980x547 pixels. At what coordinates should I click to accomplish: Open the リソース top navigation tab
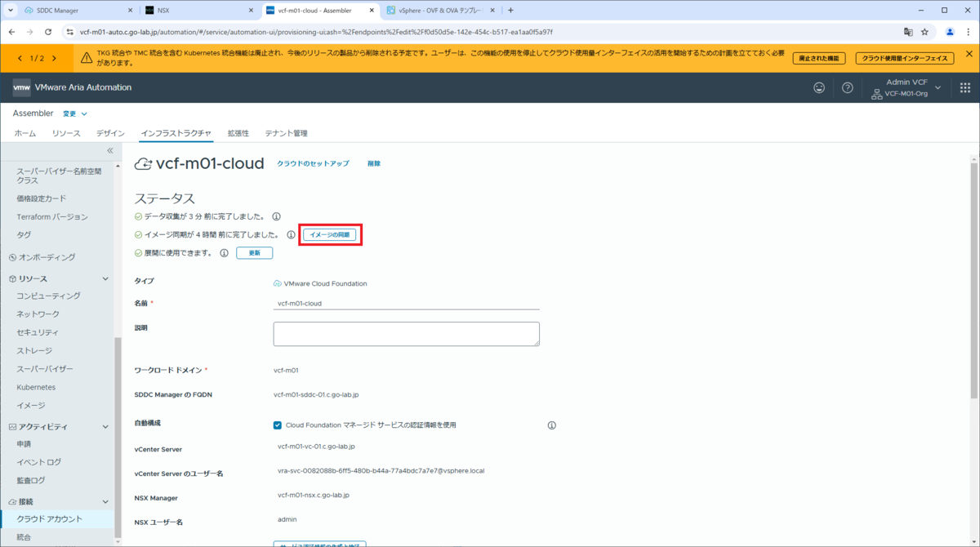(x=66, y=133)
